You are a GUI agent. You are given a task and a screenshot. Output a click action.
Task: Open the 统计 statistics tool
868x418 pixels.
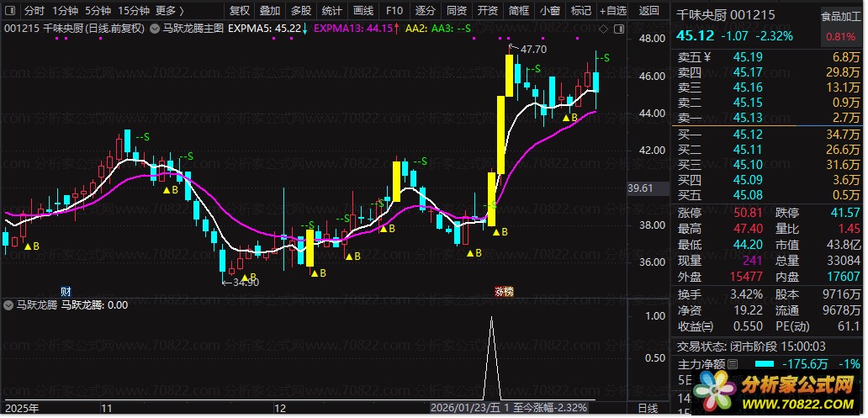point(332,11)
